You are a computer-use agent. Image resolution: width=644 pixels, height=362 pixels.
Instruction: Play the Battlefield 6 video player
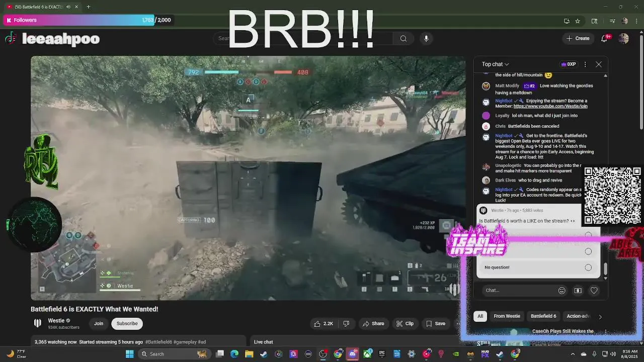[248, 178]
